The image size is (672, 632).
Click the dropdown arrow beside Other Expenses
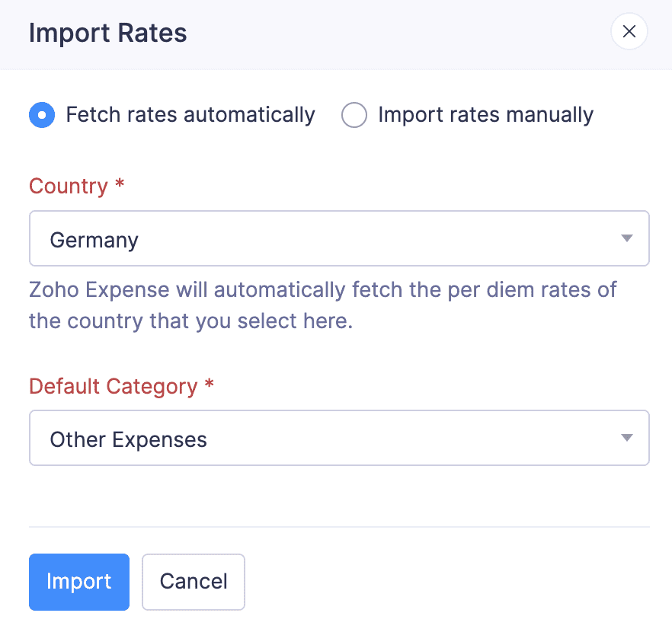[x=626, y=438]
